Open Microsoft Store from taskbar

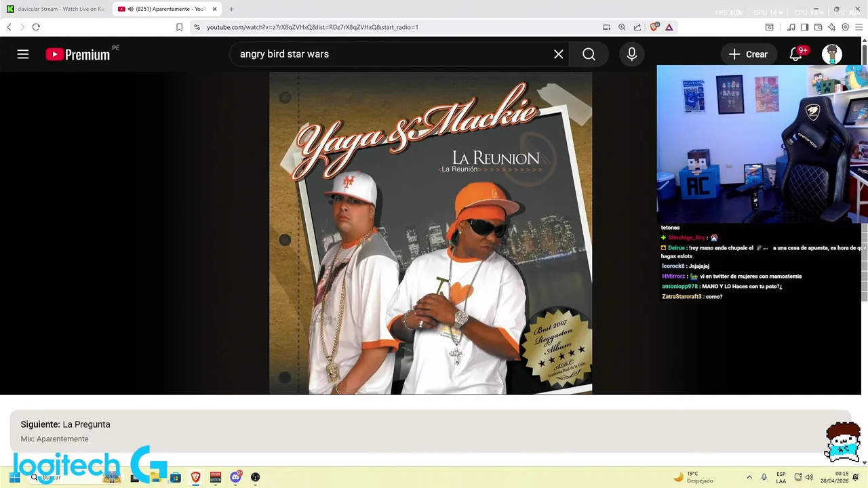pyautogui.click(x=176, y=477)
